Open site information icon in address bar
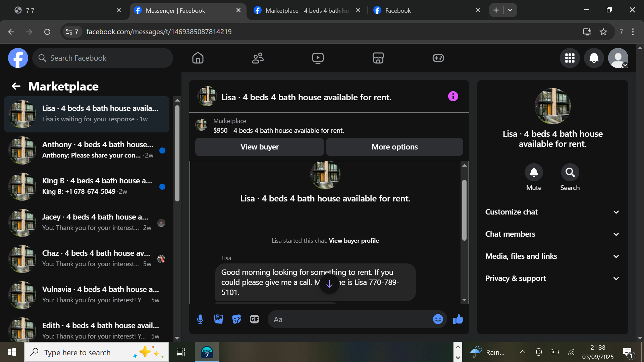 (x=72, y=32)
